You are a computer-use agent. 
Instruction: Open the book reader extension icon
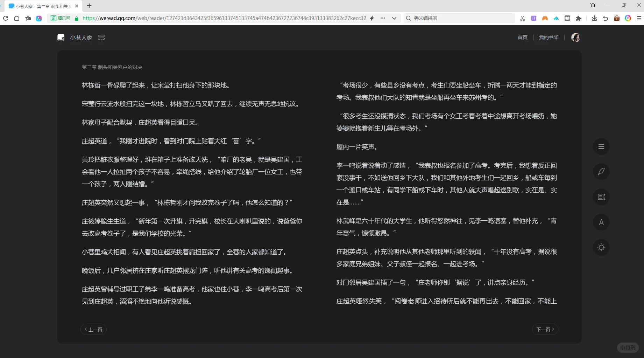click(x=567, y=18)
